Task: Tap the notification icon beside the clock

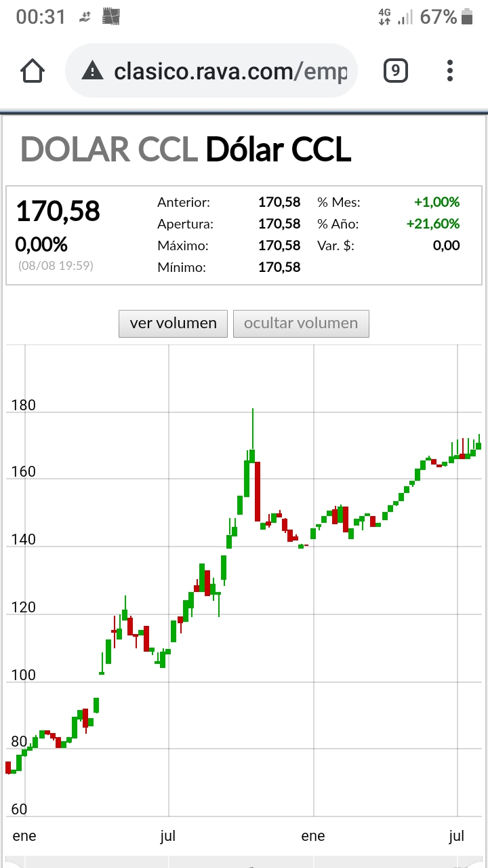Action: (x=85, y=17)
